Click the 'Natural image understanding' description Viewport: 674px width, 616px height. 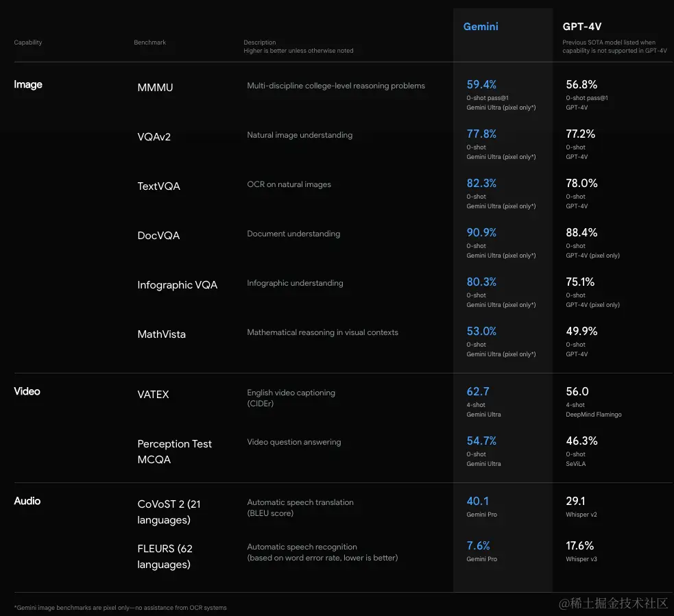pos(300,135)
